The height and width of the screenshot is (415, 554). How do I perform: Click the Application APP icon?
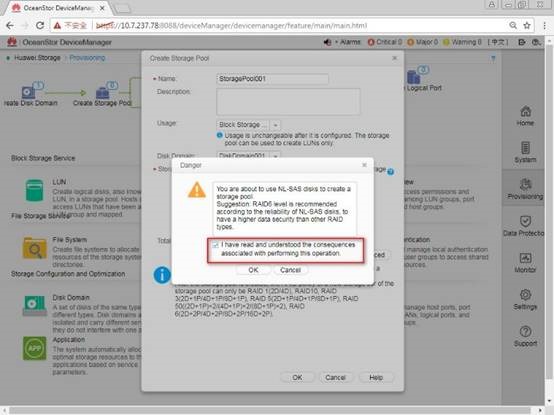click(34, 348)
